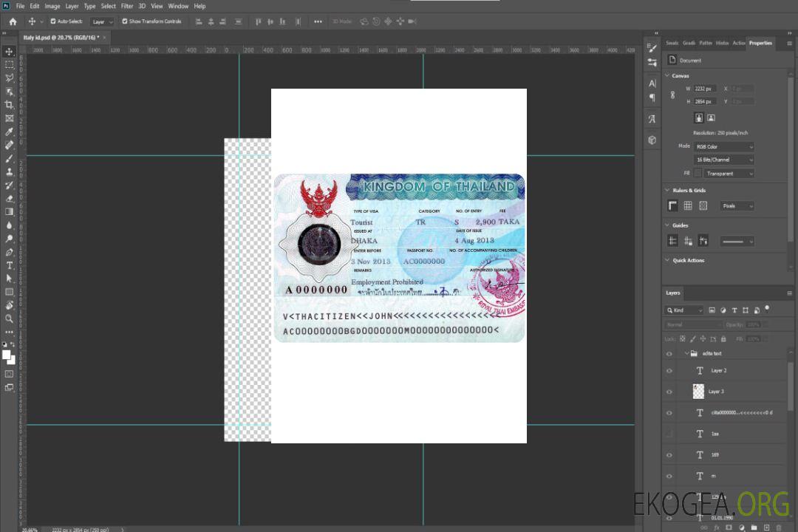Image resolution: width=798 pixels, height=532 pixels.
Task: Open the Paragraph panel icon in side dock
Action: [x=652, y=98]
